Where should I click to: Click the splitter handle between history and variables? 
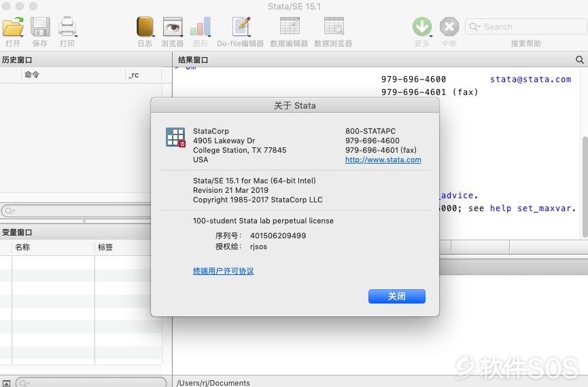pyautogui.click(x=84, y=221)
